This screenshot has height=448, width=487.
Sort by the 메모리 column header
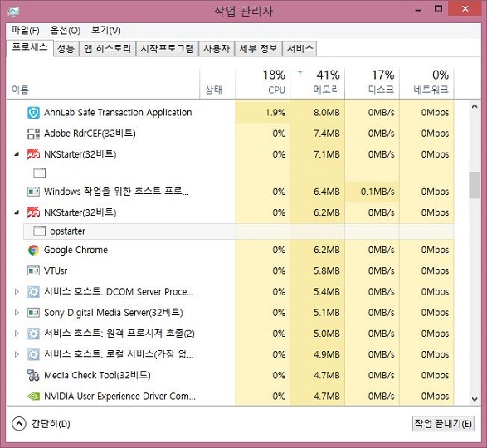tap(318, 83)
